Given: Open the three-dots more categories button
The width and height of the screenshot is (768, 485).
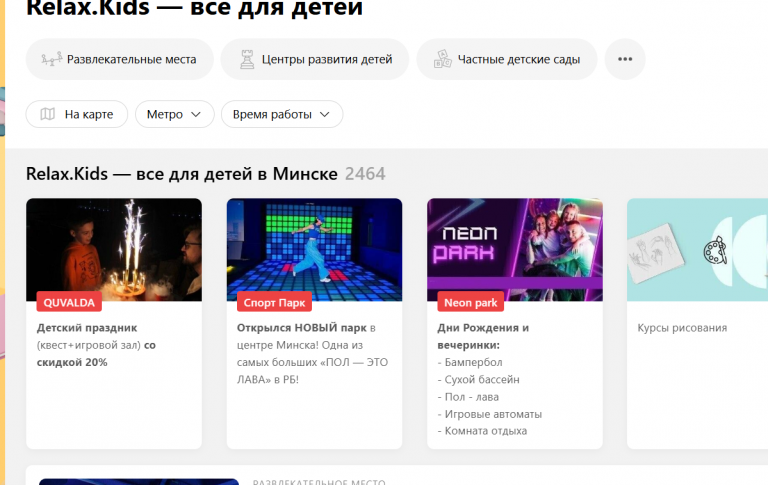Looking at the screenshot, I should click(625, 59).
